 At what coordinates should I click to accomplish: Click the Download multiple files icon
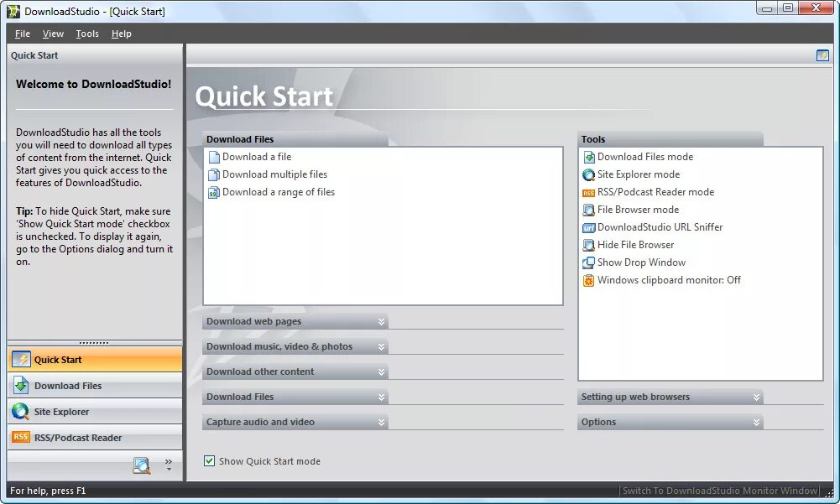[x=214, y=174]
